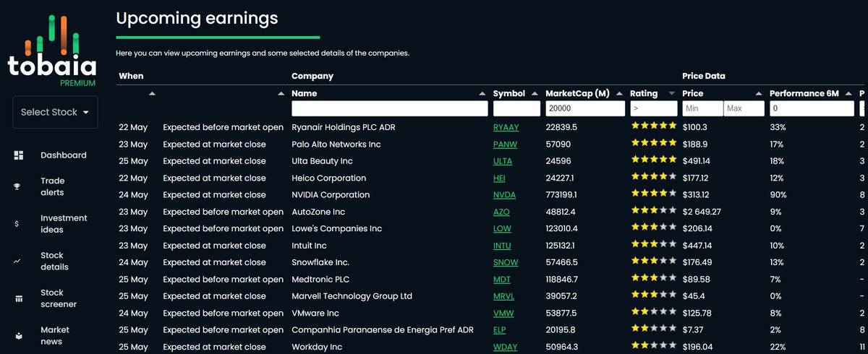Click the Stock details chart icon

[x=17, y=262]
